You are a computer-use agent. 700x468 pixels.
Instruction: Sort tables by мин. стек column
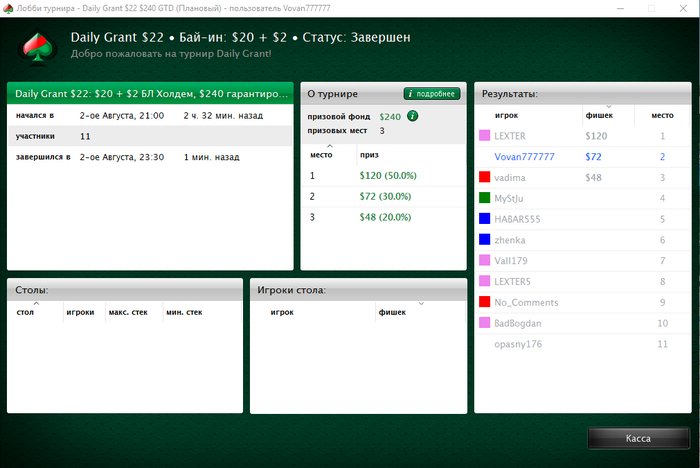202,312
